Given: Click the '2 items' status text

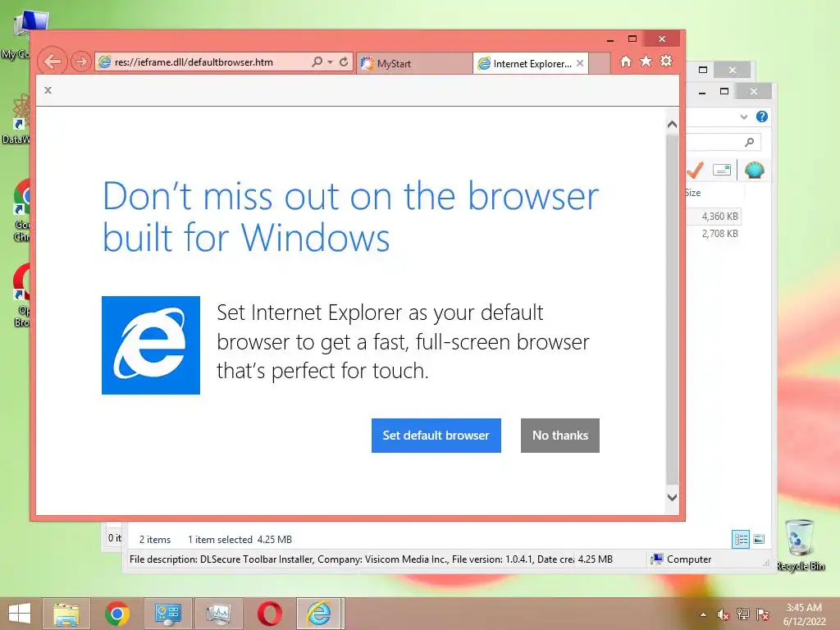Looking at the screenshot, I should 155,540.
